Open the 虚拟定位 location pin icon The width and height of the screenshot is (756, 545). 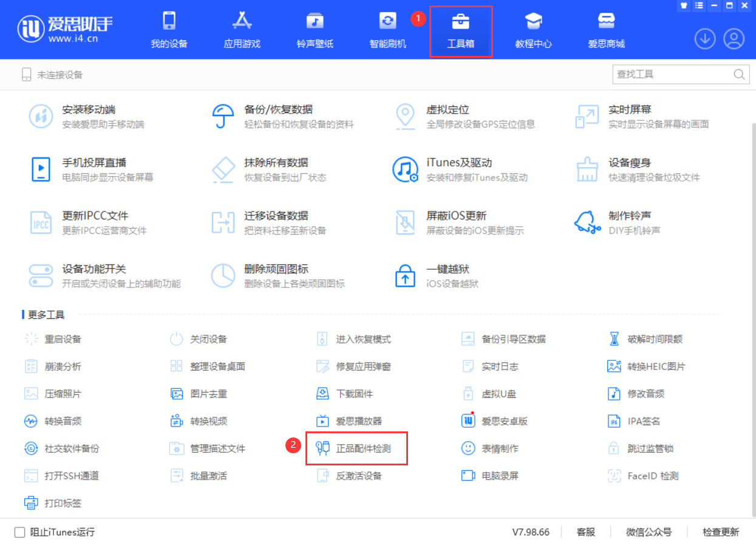(x=405, y=116)
